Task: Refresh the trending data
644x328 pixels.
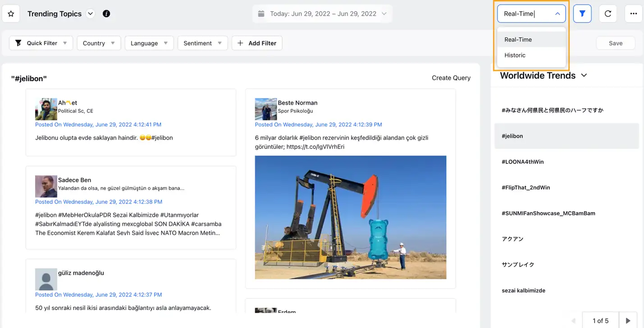Action: (607, 14)
